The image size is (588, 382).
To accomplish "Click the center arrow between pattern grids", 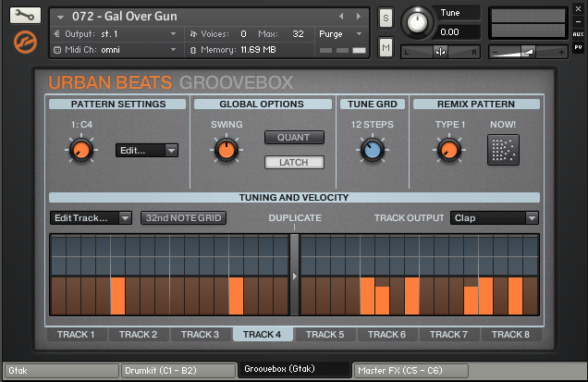I will pos(294,275).
